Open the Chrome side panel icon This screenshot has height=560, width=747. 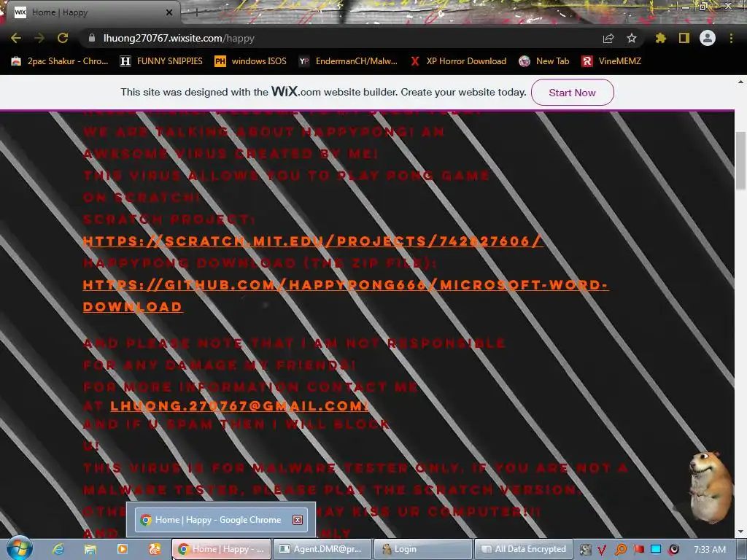click(x=684, y=38)
